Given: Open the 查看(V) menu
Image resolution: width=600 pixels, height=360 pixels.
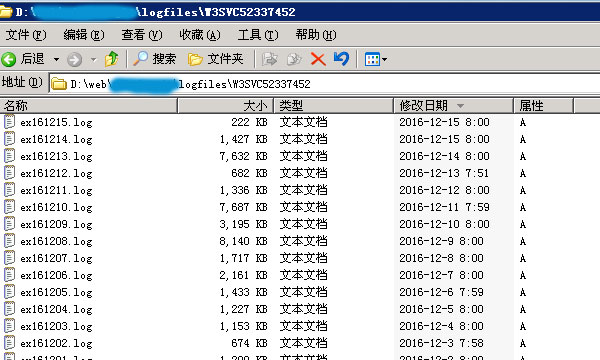Looking at the screenshot, I should [x=142, y=35].
